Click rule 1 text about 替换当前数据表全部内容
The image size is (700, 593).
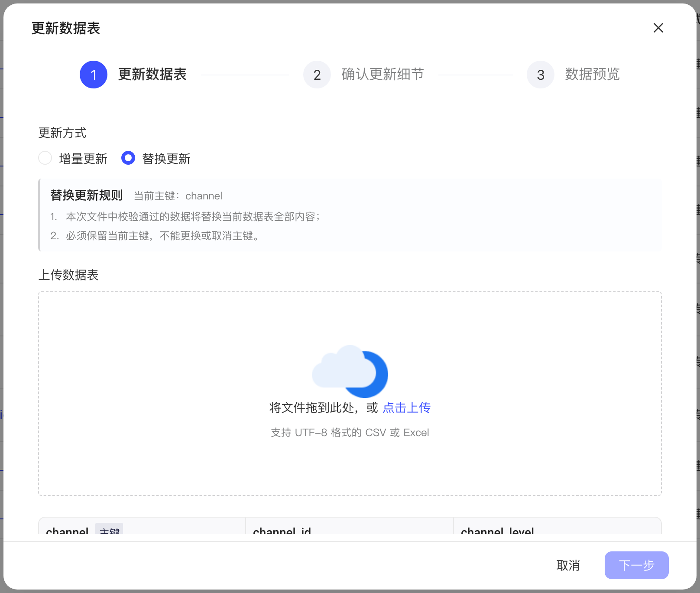tap(193, 217)
